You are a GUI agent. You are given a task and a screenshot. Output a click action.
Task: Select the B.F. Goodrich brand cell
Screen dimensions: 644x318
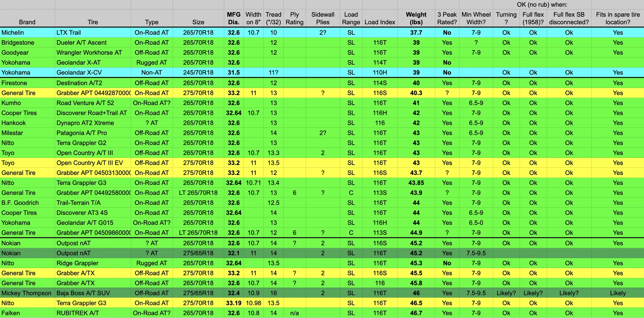click(27, 203)
